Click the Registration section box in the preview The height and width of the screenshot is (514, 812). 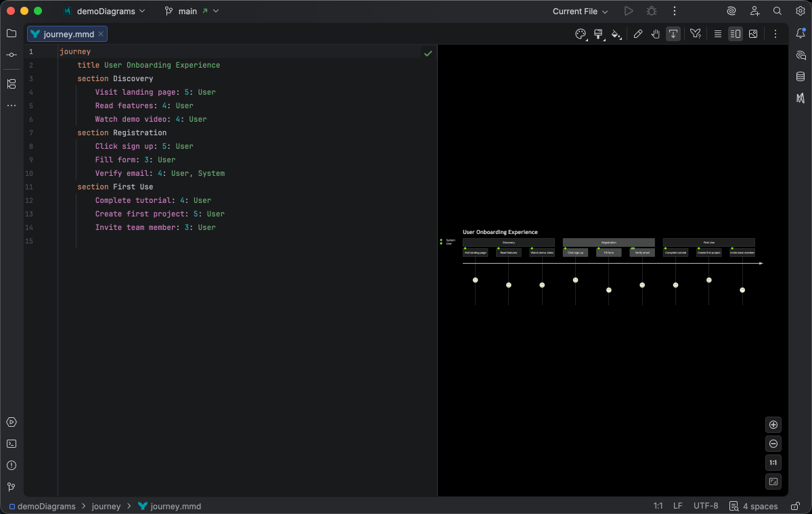point(609,242)
